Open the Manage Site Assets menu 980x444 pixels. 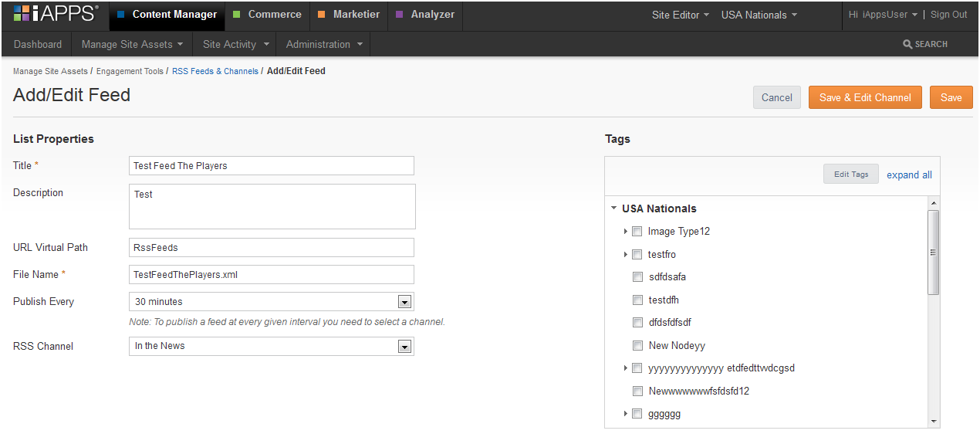[x=133, y=44]
